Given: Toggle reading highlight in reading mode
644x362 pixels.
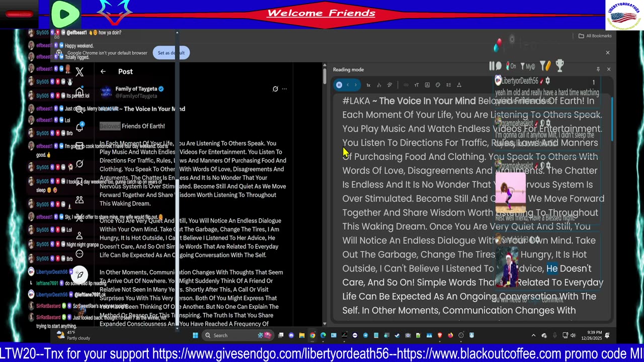Looking at the screenshot, I should 389,85.
